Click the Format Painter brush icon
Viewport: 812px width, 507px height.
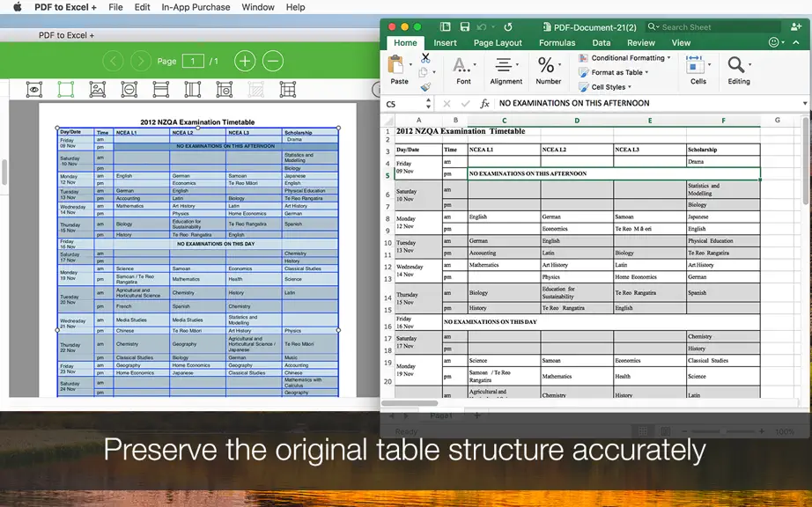pyautogui.click(x=425, y=87)
